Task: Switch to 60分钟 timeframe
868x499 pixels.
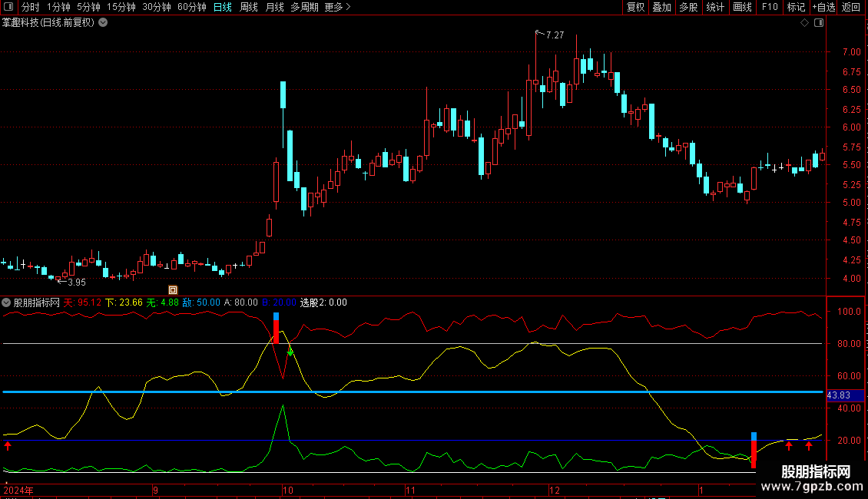Action: point(191,7)
